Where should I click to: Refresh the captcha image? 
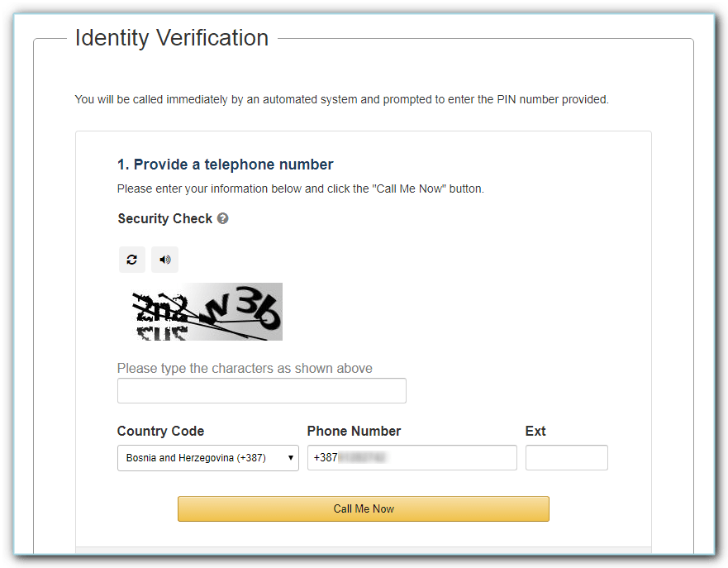[x=132, y=260]
